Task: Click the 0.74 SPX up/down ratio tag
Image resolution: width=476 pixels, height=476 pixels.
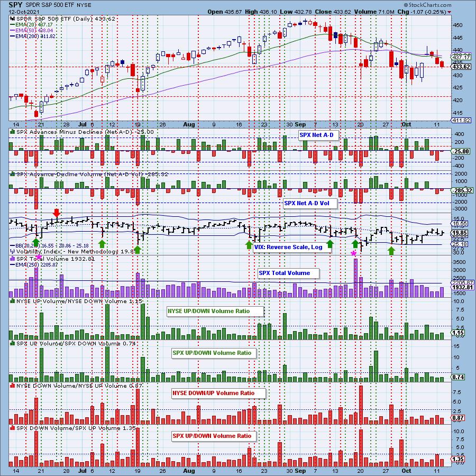Action: (458, 377)
